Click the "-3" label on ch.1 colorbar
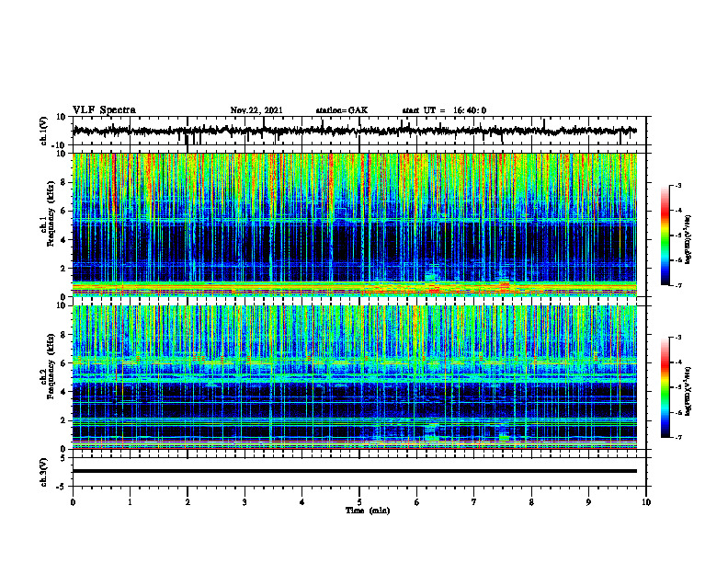 tap(677, 186)
